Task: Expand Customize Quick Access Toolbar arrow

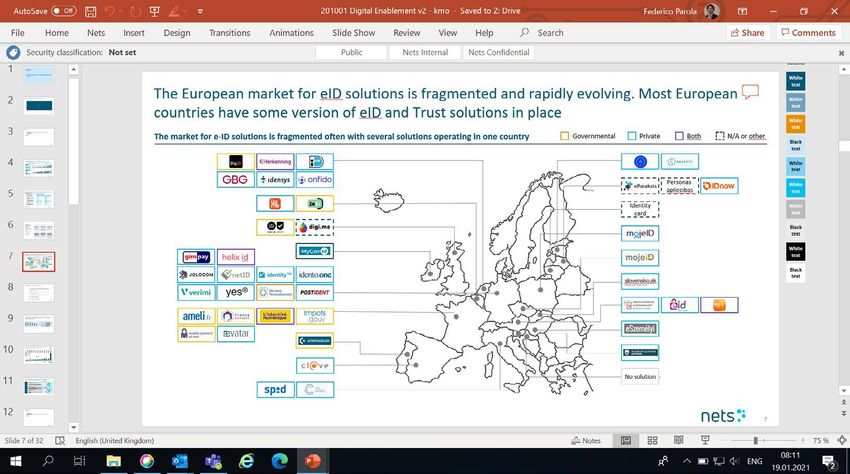Action: pyautogui.click(x=200, y=11)
